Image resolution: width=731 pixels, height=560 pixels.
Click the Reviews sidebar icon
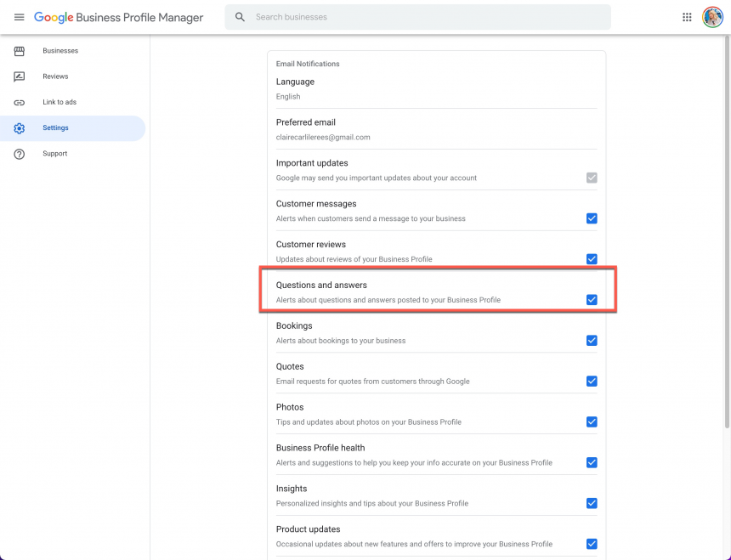(20, 76)
